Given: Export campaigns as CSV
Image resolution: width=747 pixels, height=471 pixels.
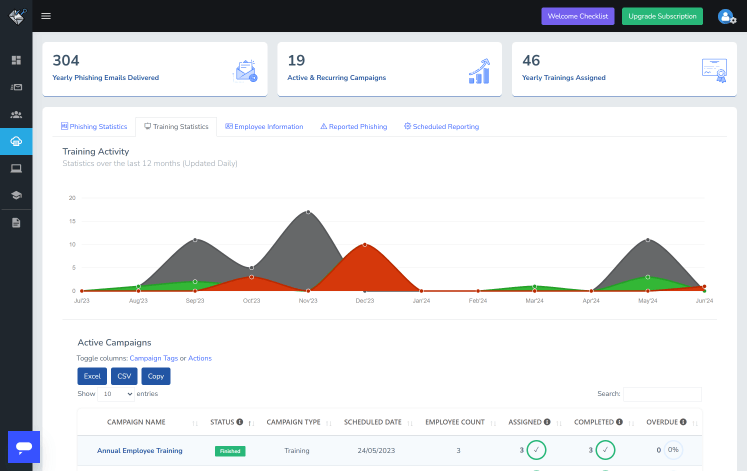Looking at the screenshot, I should (x=124, y=376).
